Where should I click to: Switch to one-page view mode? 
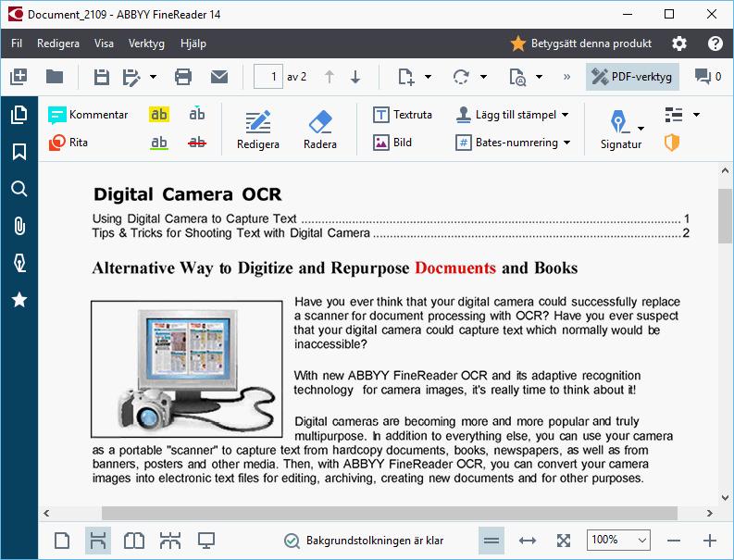point(62,541)
